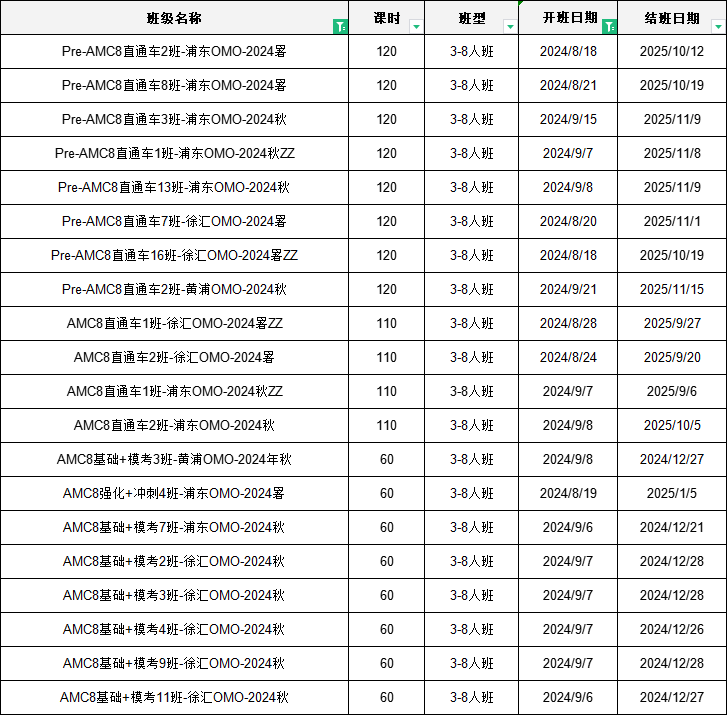727x715 pixels.
Task: Select cell AMC8基础+模考7班-浦东OMO-2024秋
Action: [174, 528]
